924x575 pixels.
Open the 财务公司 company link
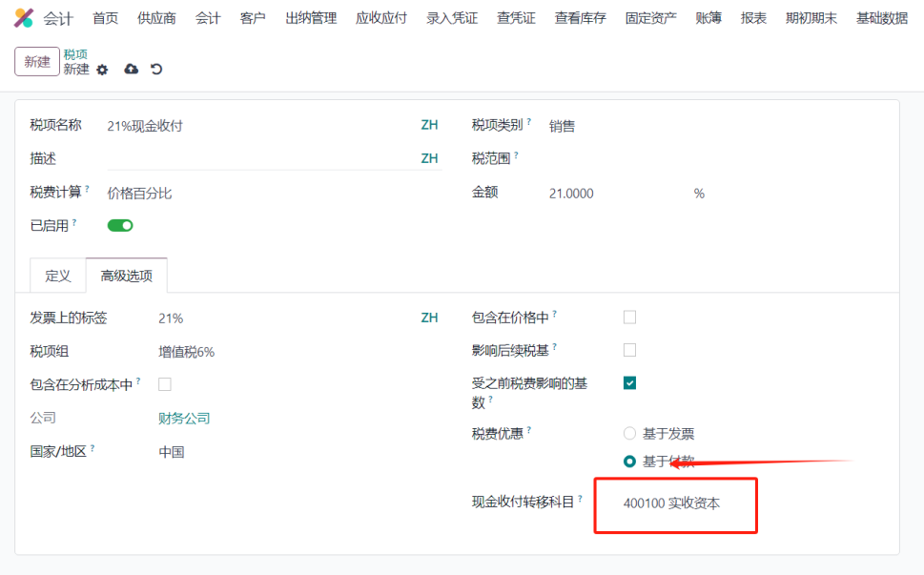point(184,419)
